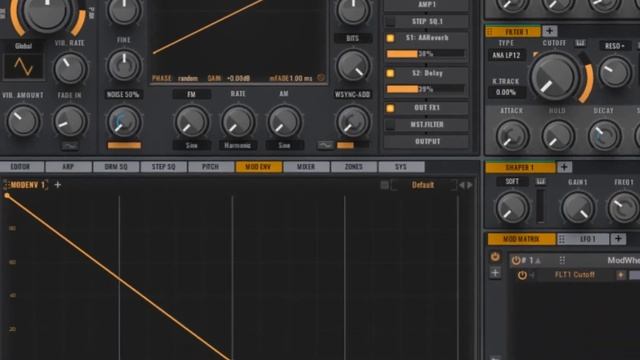Toggle the S1: AAReverb routing on/off
The width and height of the screenshot is (640, 360).
point(390,38)
